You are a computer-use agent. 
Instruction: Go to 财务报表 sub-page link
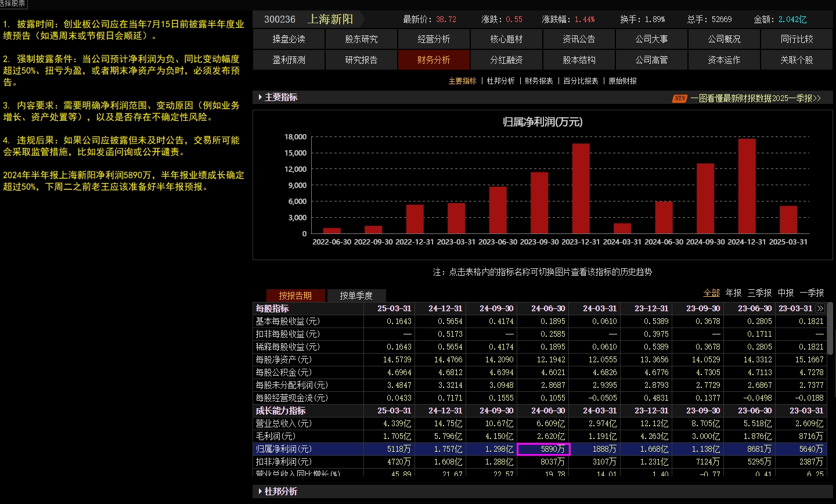coord(539,81)
